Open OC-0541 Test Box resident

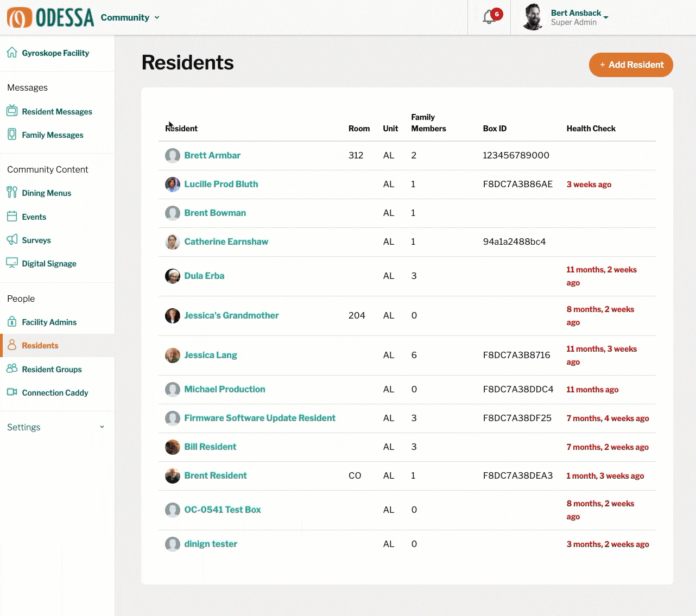pos(223,510)
